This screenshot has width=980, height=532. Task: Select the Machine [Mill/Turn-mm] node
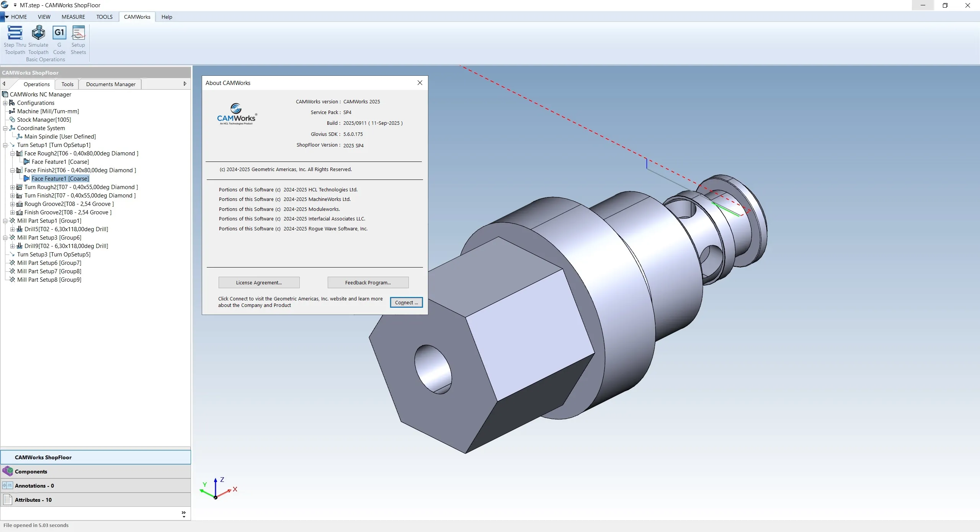tap(48, 111)
